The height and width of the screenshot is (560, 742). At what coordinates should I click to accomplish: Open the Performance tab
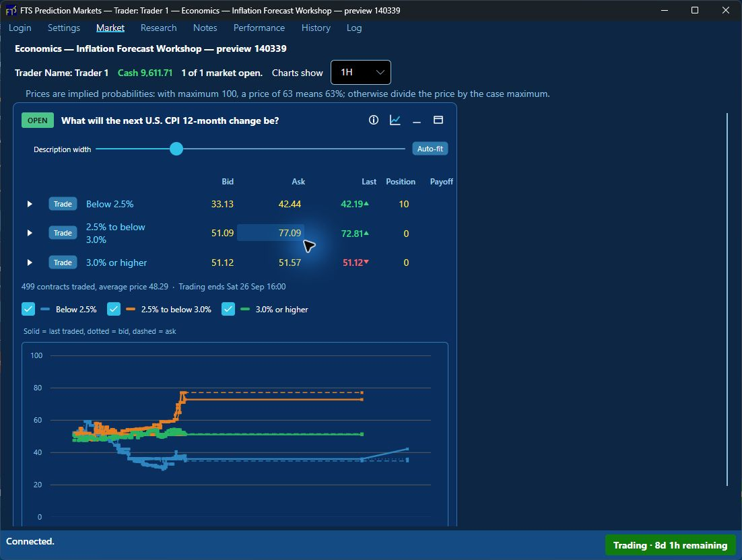pyautogui.click(x=259, y=28)
